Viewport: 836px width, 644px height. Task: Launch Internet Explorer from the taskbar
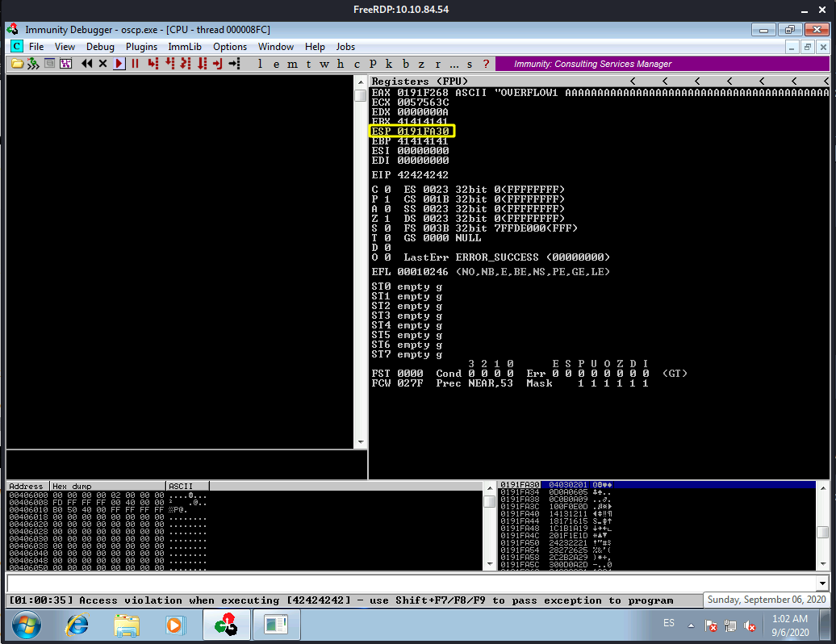click(77, 625)
